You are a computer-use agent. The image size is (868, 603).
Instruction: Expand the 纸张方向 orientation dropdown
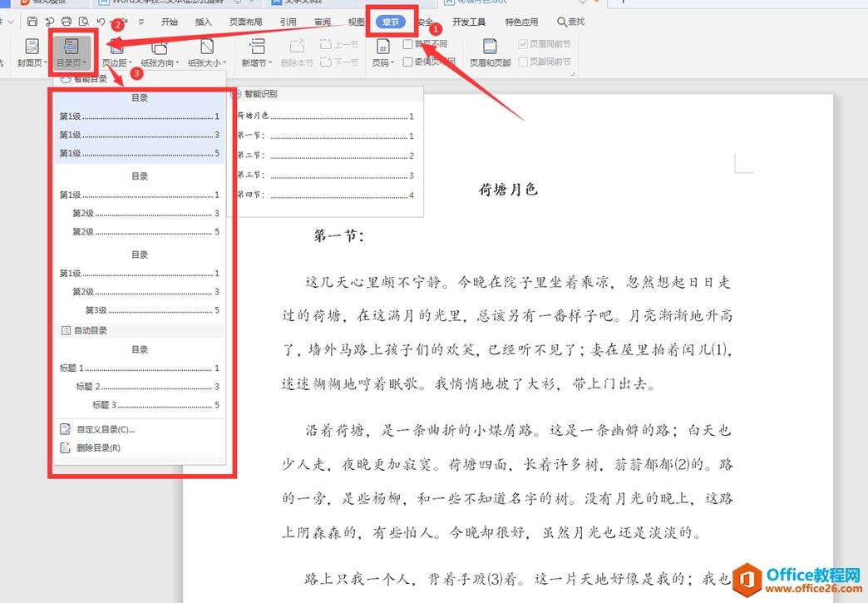click(158, 62)
